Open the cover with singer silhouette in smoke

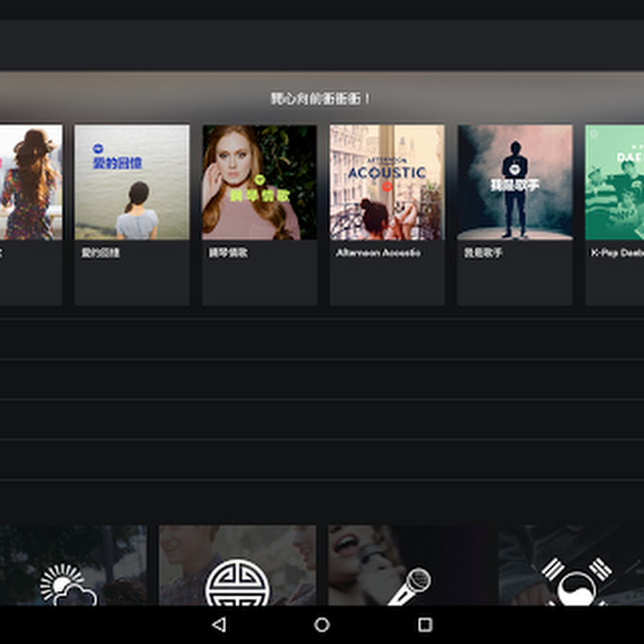click(515, 182)
